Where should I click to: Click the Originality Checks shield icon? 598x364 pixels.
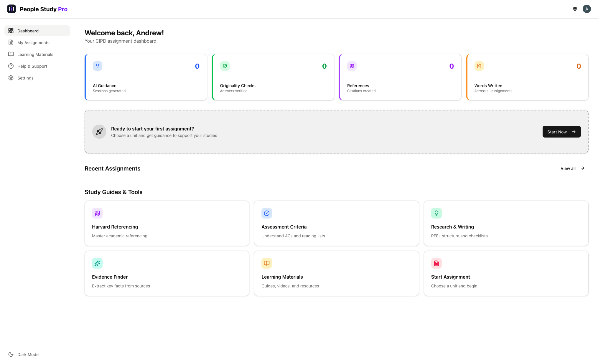[x=225, y=66]
